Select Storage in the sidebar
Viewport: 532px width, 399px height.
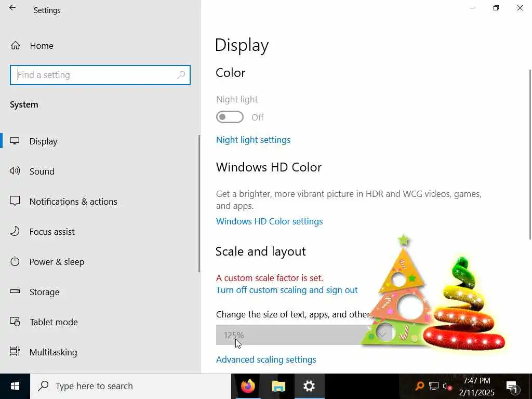point(45,292)
